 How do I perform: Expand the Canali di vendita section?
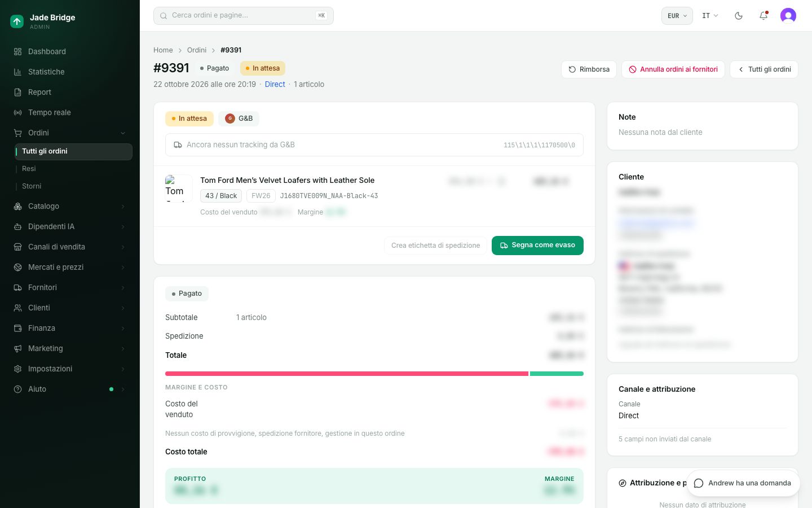click(70, 247)
